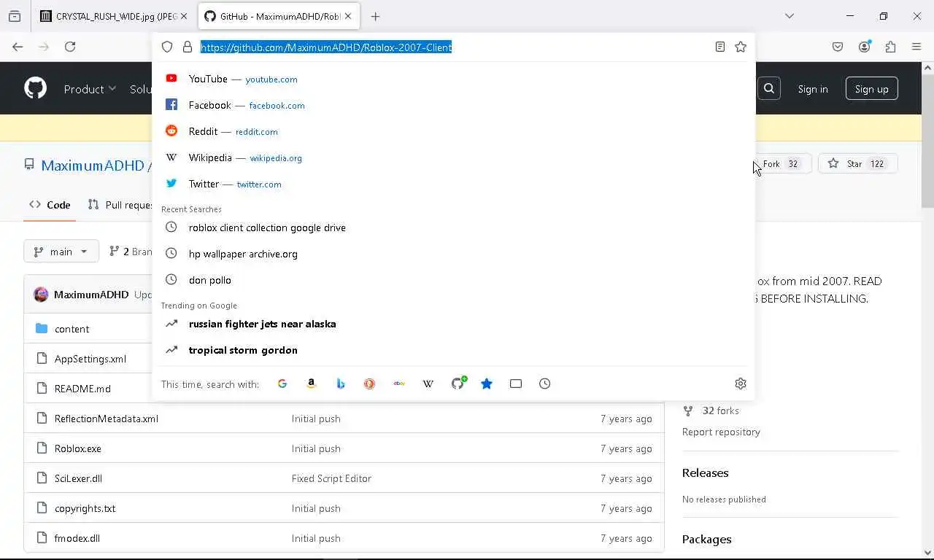The height and width of the screenshot is (560, 934).
Task: Open the Code tab of repository
Action: 50,205
